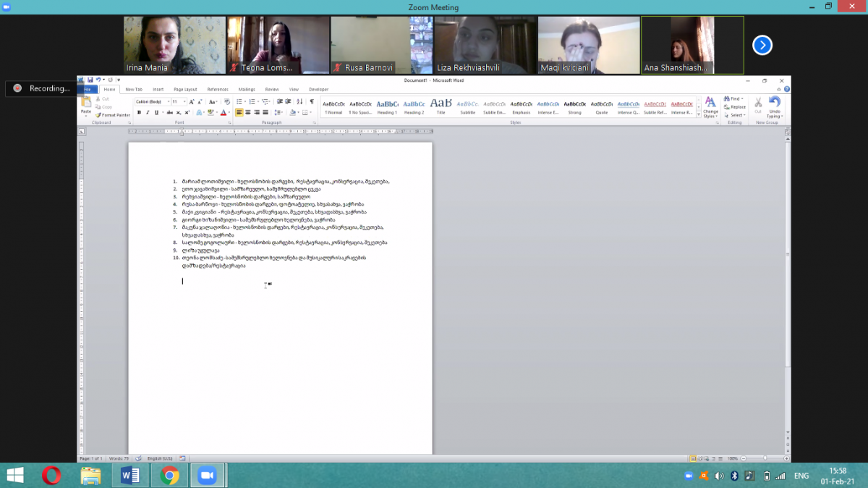Screen dimensions: 868x488
Task: Toggle show paragraph marks
Action: click(312, 102)
